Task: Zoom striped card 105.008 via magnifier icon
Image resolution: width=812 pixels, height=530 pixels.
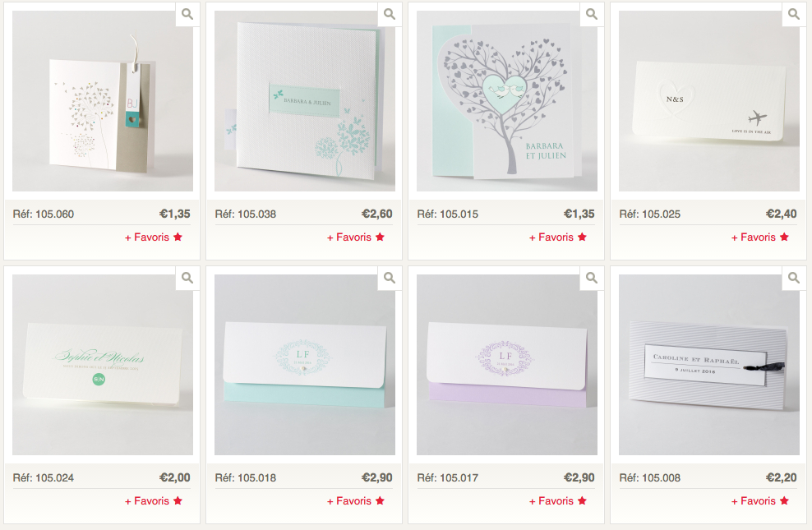Action: (794, 279)
